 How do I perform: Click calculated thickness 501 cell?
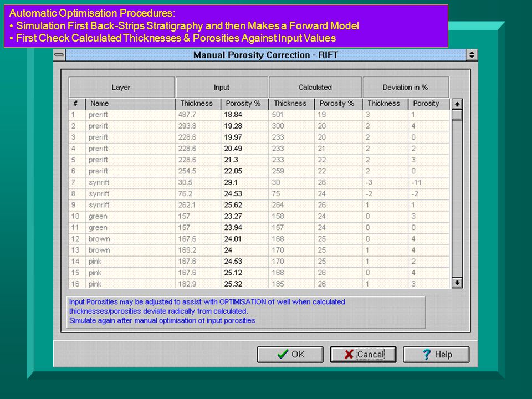(292, 115)
